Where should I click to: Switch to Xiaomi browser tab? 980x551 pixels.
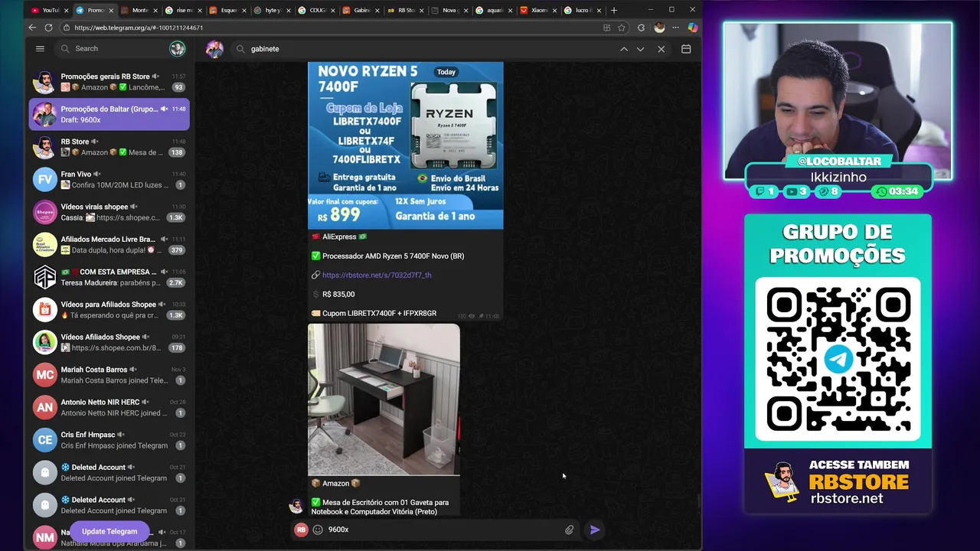[x=537, y=10]
